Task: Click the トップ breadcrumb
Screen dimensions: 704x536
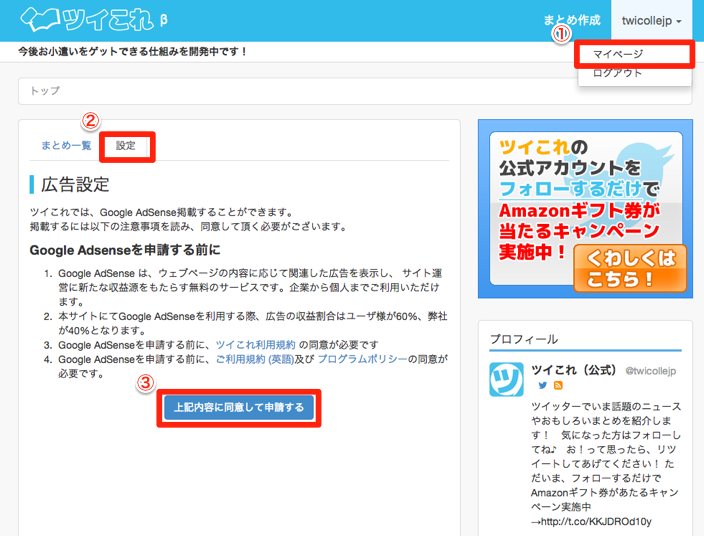Action: click(x=44, y=91)
